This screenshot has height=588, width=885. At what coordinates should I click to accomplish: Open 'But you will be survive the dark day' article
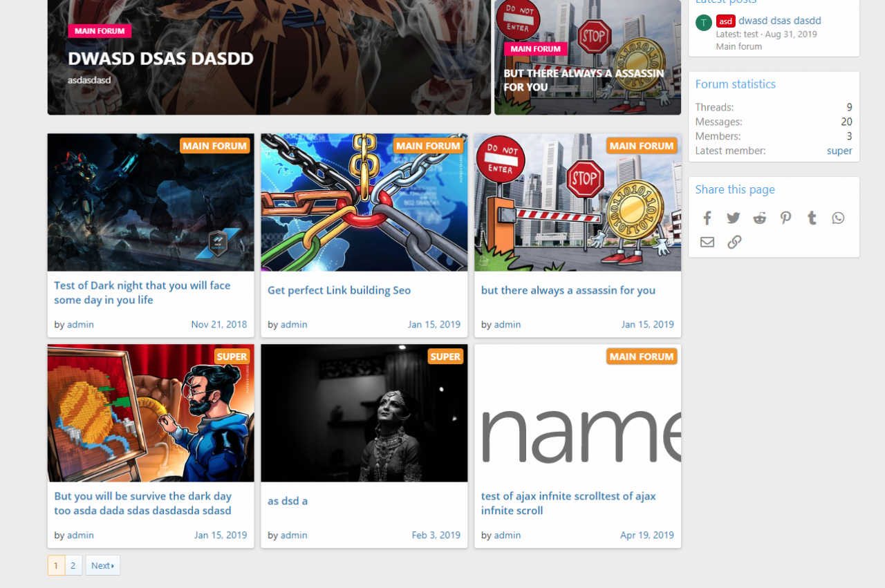point(143,503)
